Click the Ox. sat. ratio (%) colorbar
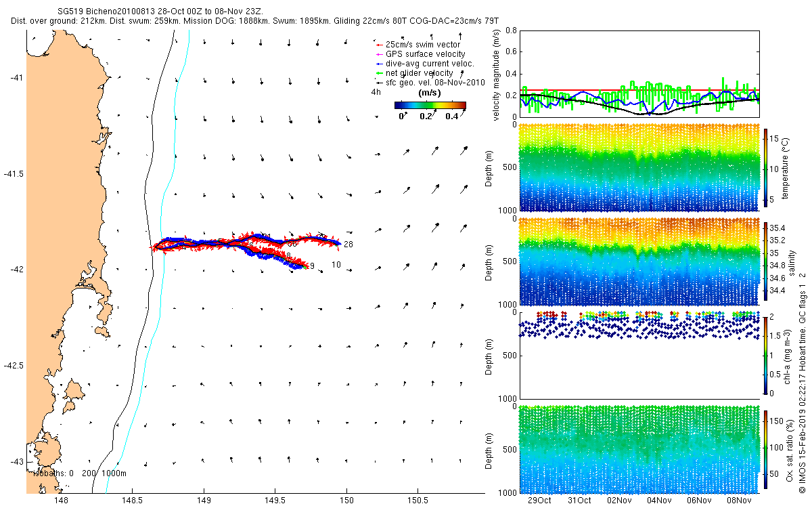The height and width of the screenshot is (508, 812). coord(766,448)
